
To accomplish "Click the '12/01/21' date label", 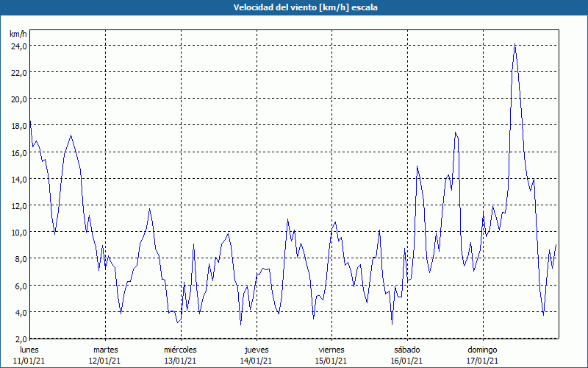I will coord(104,361).
